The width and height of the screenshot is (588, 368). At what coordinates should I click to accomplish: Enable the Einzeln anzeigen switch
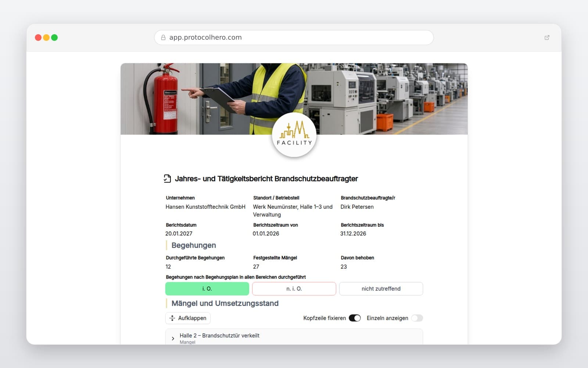pos(417,318)
